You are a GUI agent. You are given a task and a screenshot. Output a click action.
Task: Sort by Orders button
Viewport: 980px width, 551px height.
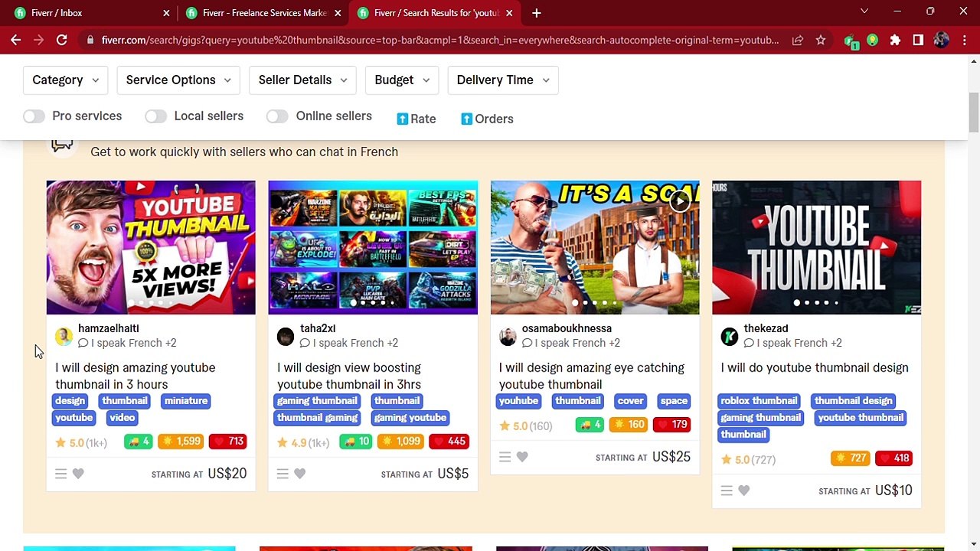point(487,119)
